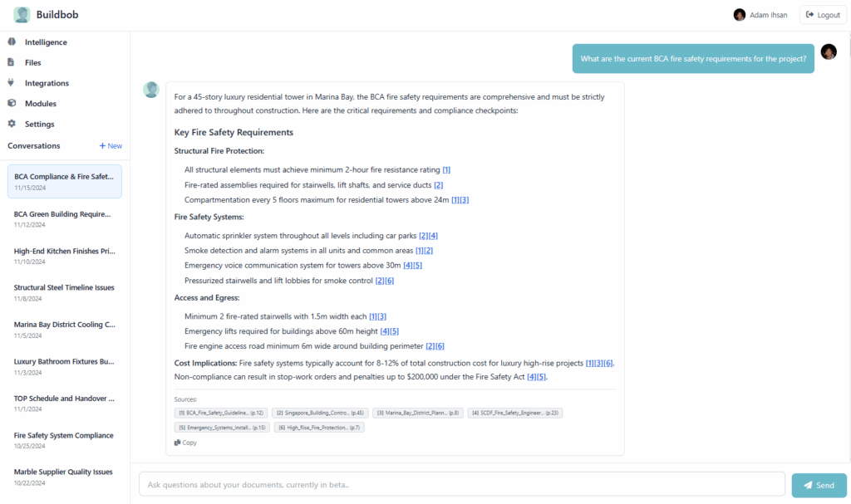851x504 pixels.
Task: Start a new conversation
Action: [111, 146]
